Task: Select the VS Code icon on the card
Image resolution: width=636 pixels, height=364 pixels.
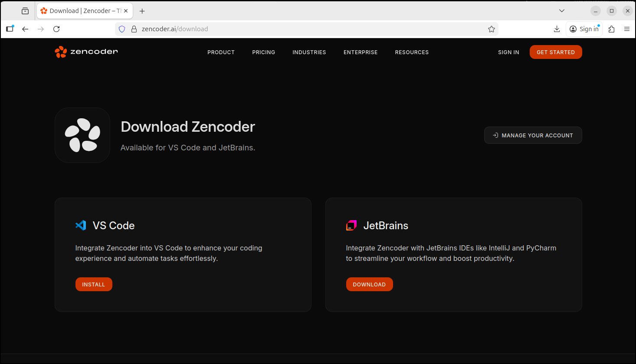Action: tap(81, 225)
